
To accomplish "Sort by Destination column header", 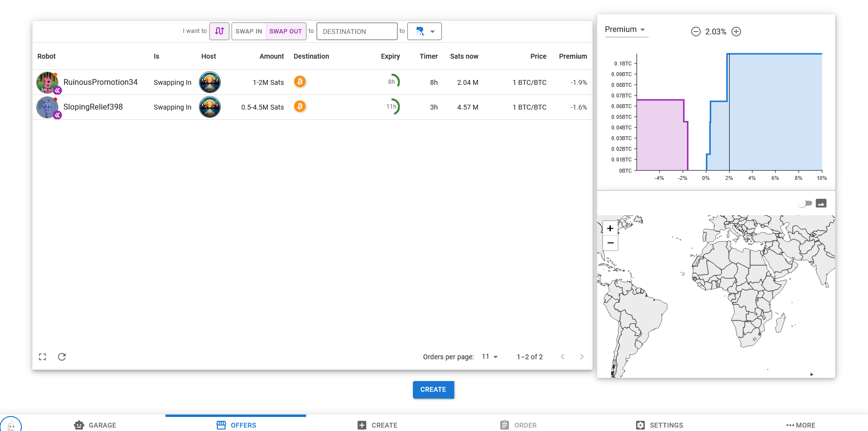I will (311, 56).
